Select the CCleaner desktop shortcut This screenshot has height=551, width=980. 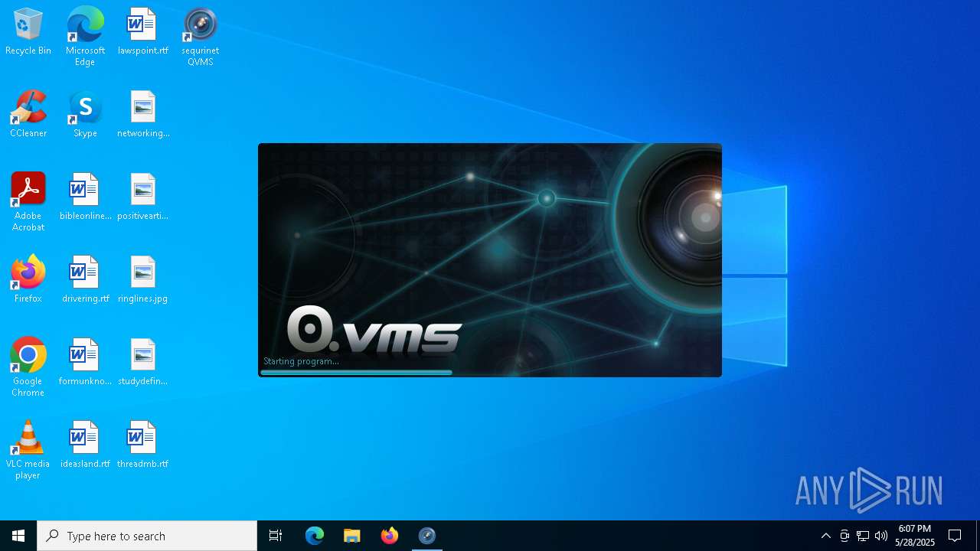(28, 115)
